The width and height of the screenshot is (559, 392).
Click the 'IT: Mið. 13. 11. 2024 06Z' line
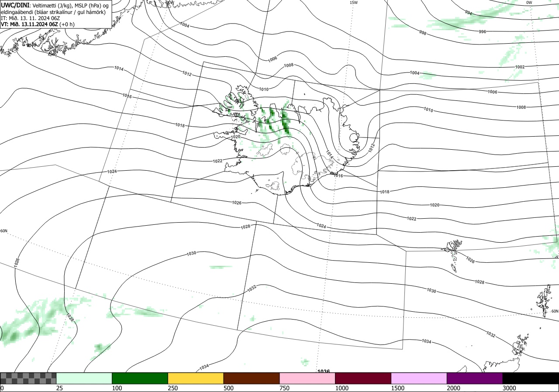pyautogui.click(x=30, y=18)
